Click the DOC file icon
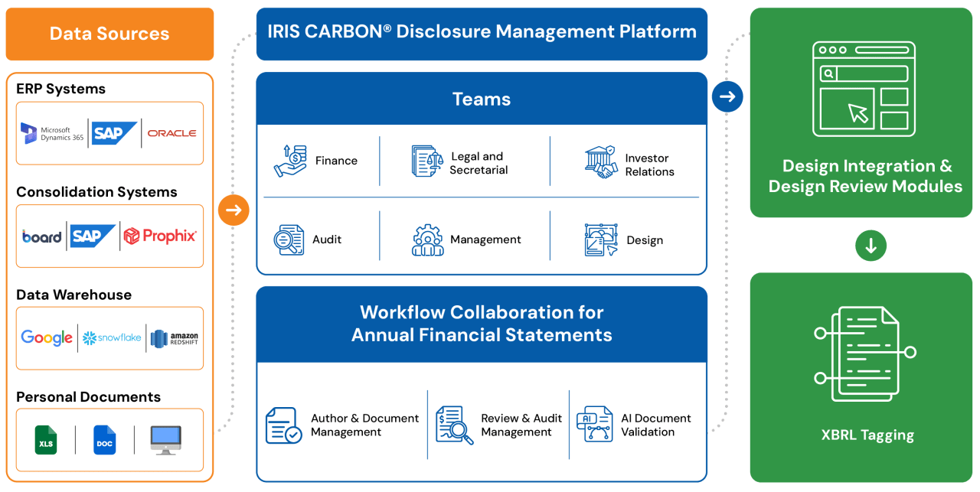The height and width of the screenshot is (492, 980). click(x=105, y=440)
